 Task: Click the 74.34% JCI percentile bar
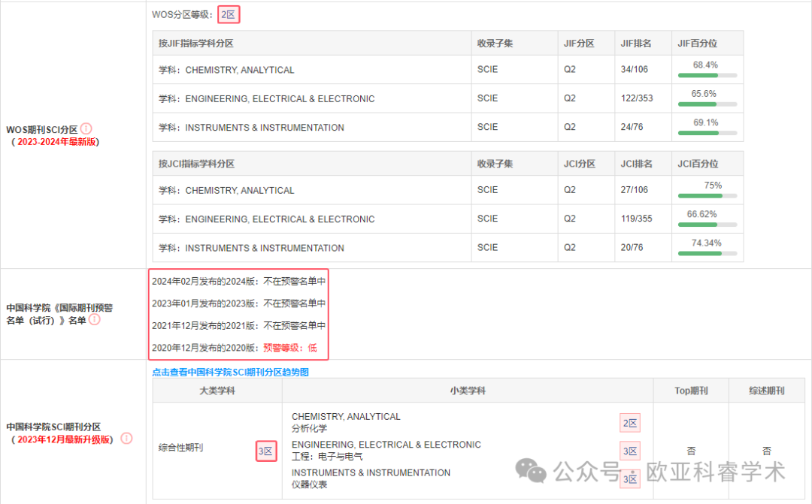707,254
